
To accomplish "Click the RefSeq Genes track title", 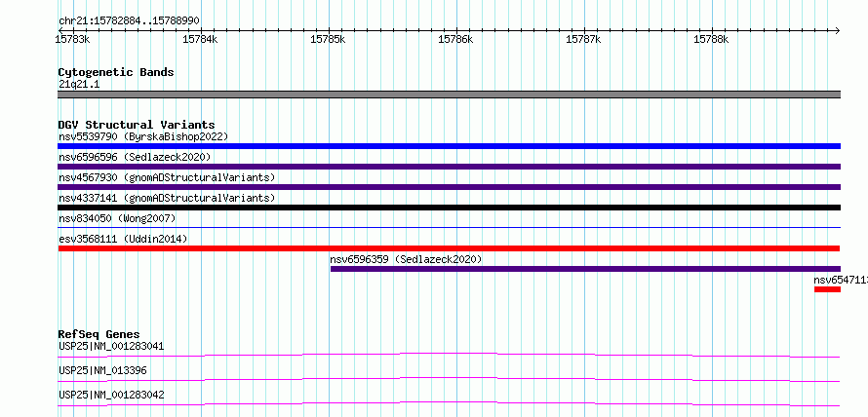I will 99,334.
